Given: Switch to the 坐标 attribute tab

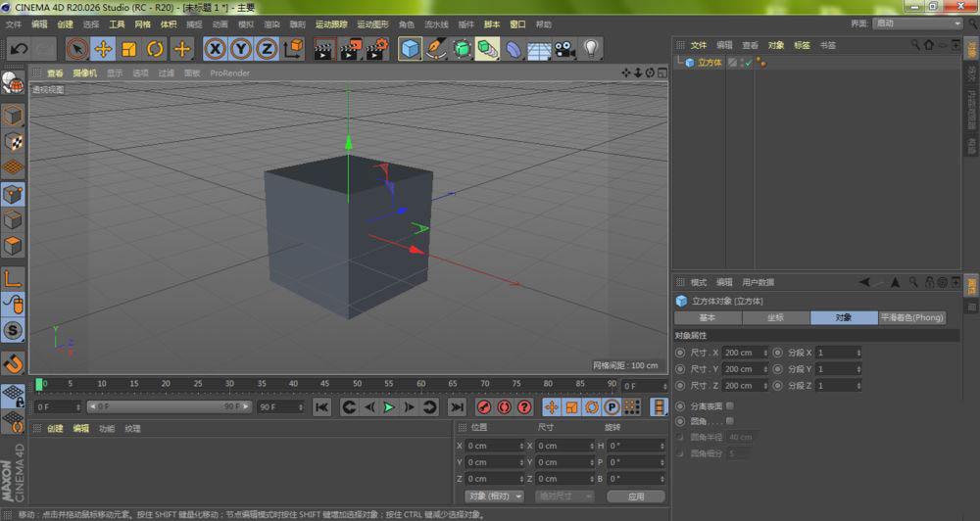Looking at the screenshot, I should click(x=775, y=317).
